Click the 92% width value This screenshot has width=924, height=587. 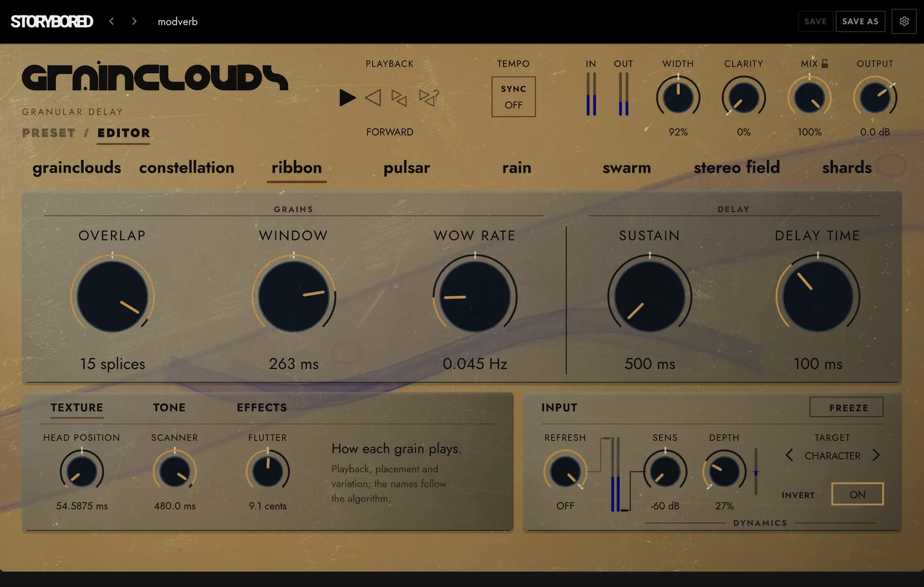pyautogui.click(x=678, y=132)
